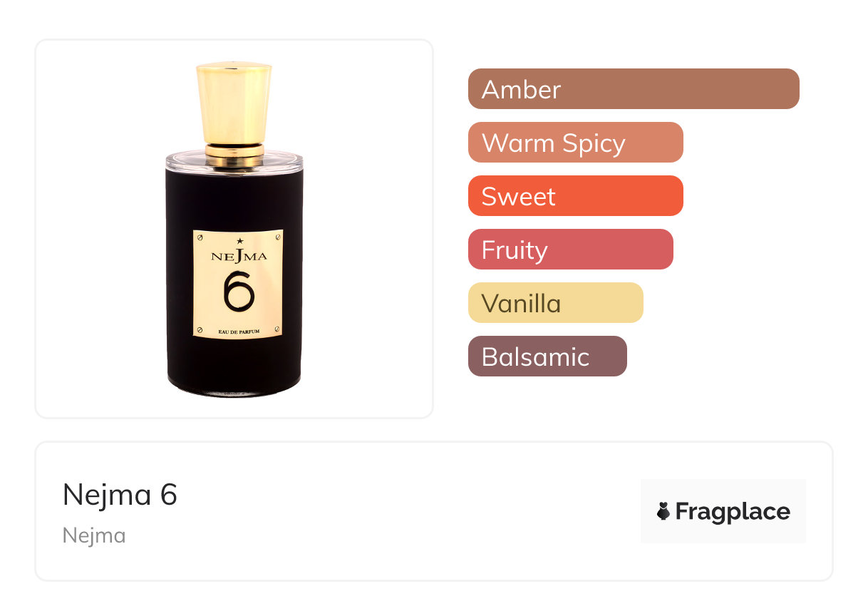This screenshot has width=868, height=616.
Task: Click the bottom-right screw on gold label
Action: (x=277, y=329)
